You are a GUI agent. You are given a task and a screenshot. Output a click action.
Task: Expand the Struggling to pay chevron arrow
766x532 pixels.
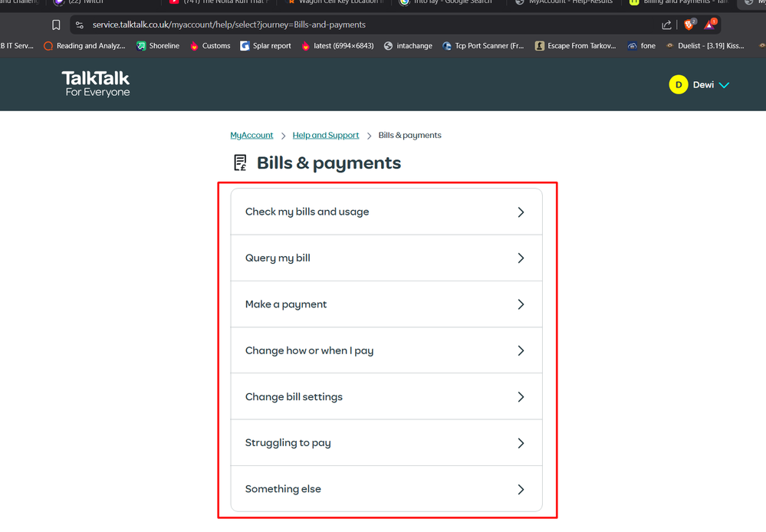click(x=521, y=443)
